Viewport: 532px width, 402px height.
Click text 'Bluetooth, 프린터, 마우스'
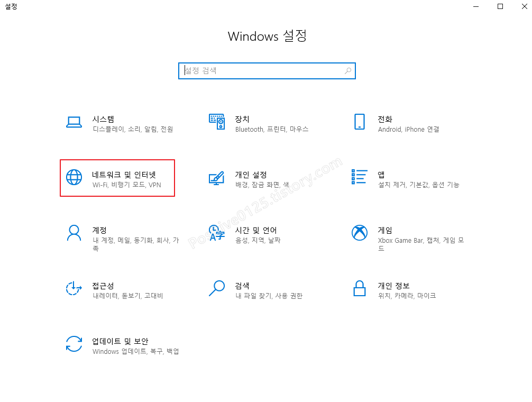[272, 129]
